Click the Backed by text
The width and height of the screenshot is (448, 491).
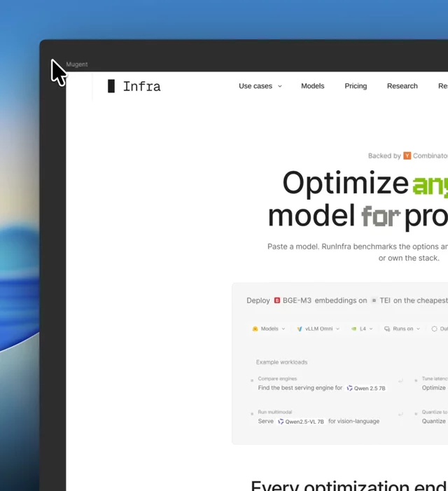tap(384, 156)
